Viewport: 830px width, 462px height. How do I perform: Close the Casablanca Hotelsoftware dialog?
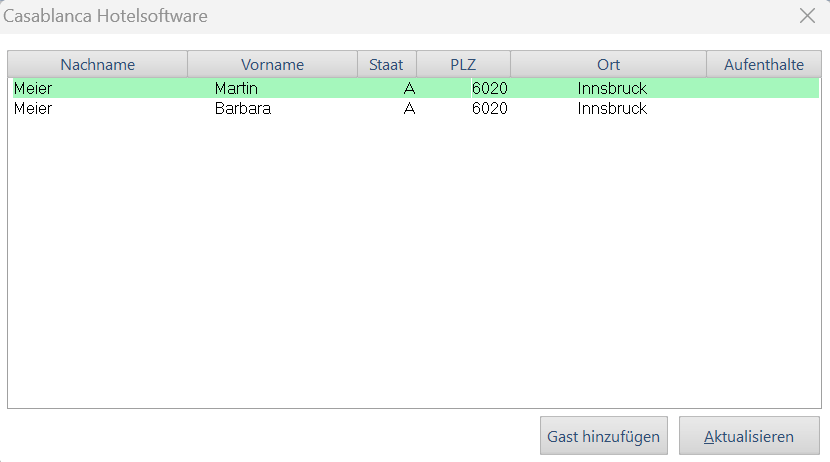[807, 16]
